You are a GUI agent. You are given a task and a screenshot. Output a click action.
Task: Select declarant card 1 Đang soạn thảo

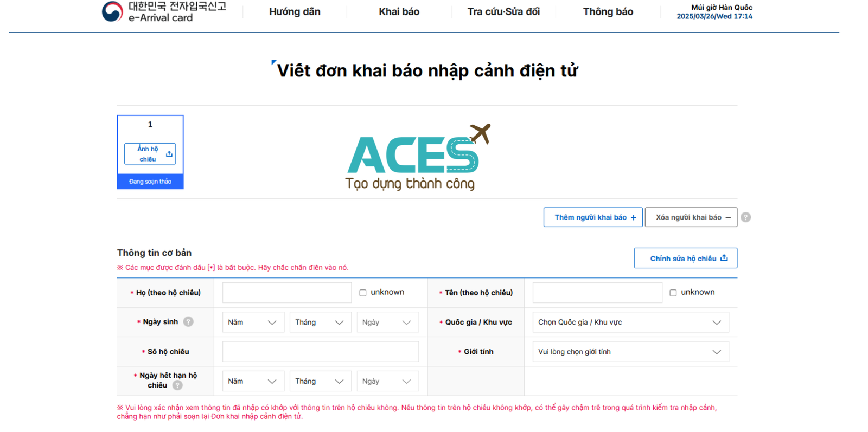(150, 152)
